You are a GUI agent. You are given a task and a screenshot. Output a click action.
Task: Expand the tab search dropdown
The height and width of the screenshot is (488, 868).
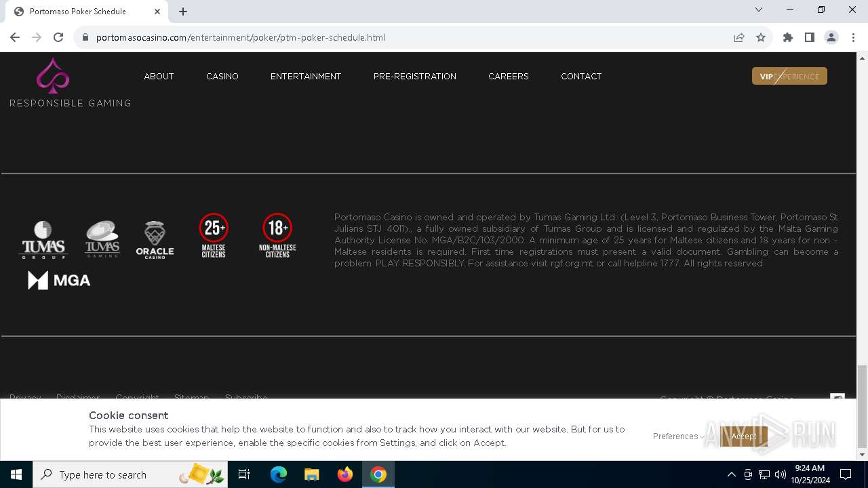point(759,10)
